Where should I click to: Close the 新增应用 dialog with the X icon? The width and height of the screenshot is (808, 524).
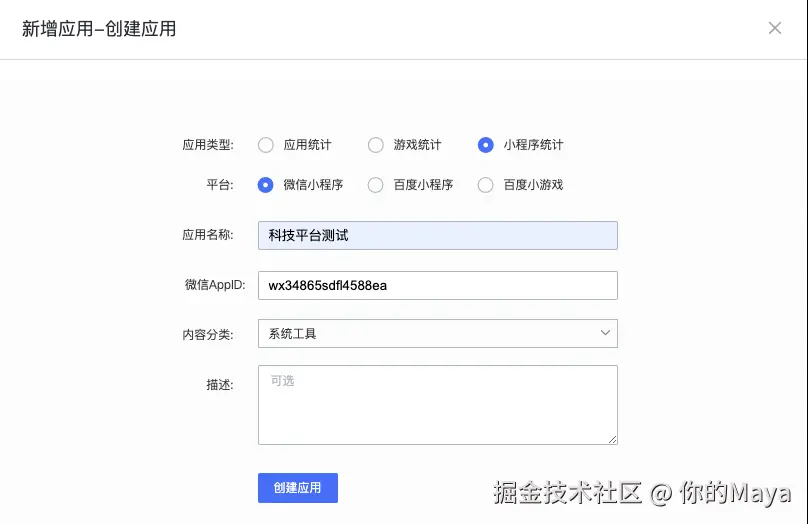775,28
